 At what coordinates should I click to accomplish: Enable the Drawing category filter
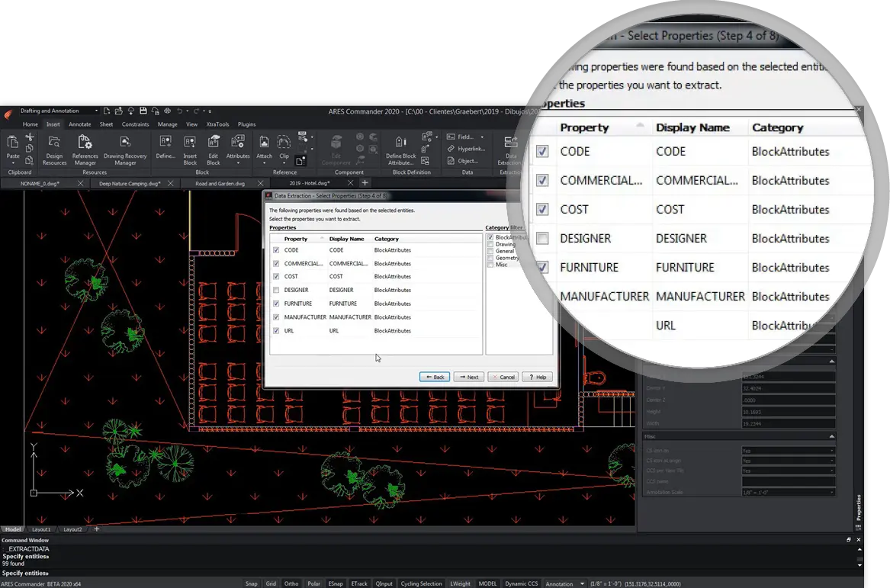[490, 245]
